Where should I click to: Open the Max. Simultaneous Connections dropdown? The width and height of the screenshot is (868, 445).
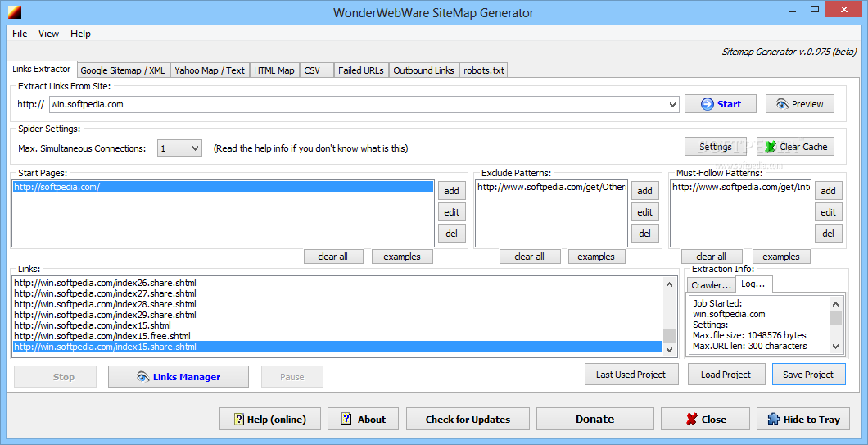[179, 148]
